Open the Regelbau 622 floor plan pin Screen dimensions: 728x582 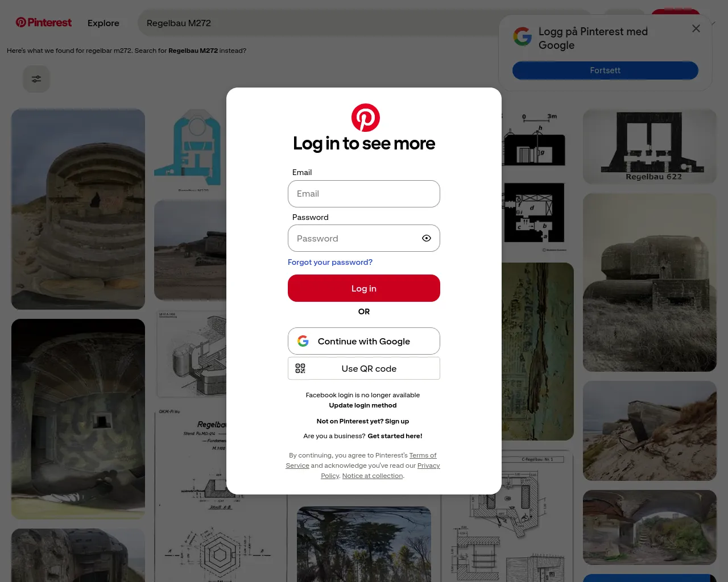tap(650, 147)
